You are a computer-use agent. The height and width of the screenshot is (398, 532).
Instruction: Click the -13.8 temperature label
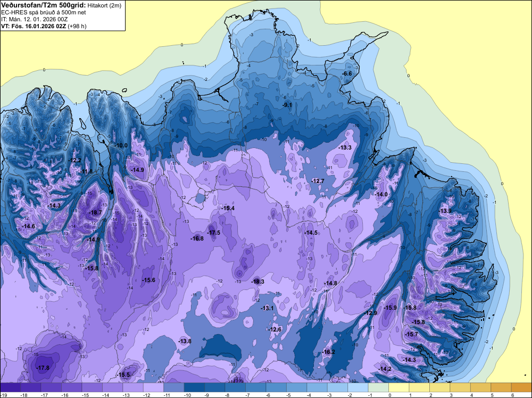pyautogui.click(x=185, y=342)
